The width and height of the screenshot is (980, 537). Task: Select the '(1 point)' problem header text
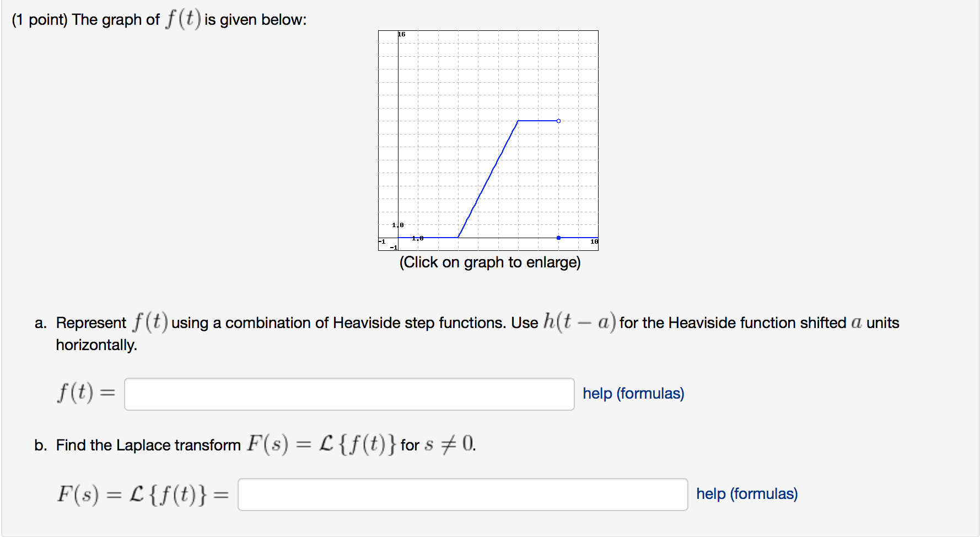click(x=40, y=19)
